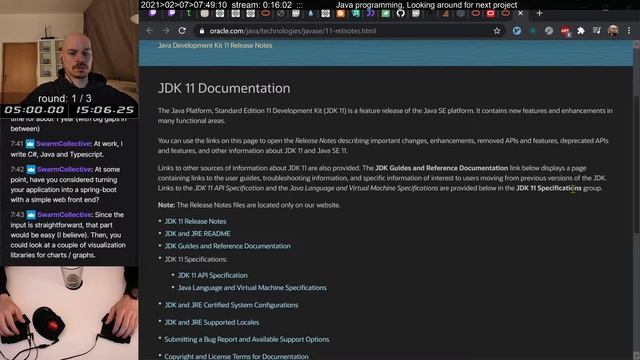The image size is (640, 360).
Task: Switch to the GitHub tab
Action: (400, 13)
